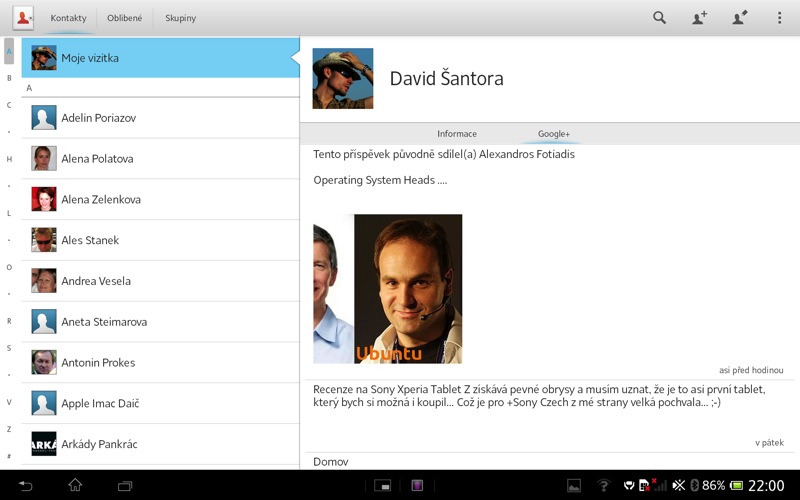Screen dimensions: 800x500
Task: Switch to the Kontakty tab
Action: (x=68, y=18)
